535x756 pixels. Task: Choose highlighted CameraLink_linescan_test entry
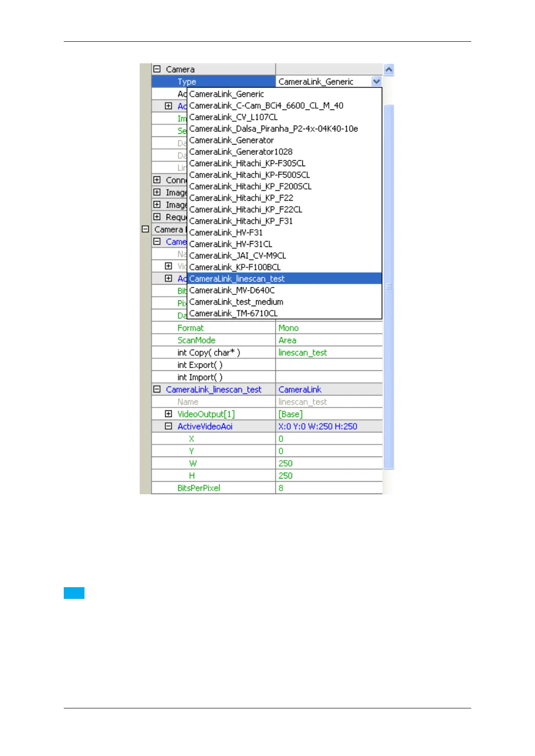(284, 279)
